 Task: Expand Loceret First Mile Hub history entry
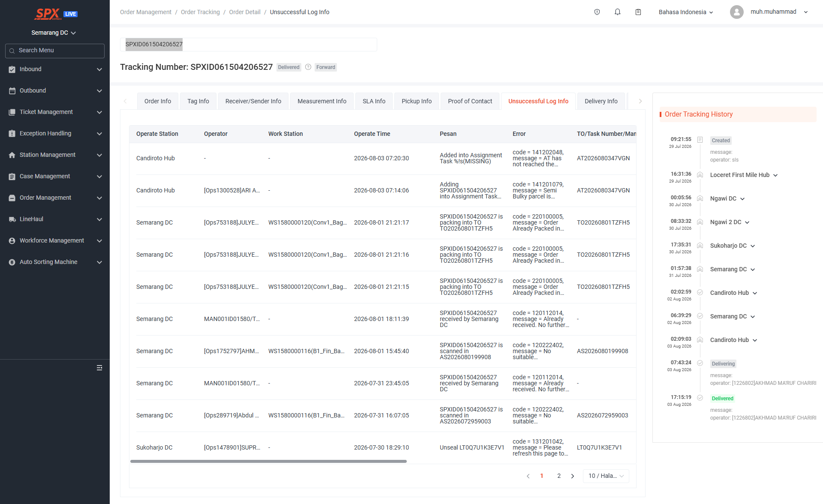(x=775, y=175)
